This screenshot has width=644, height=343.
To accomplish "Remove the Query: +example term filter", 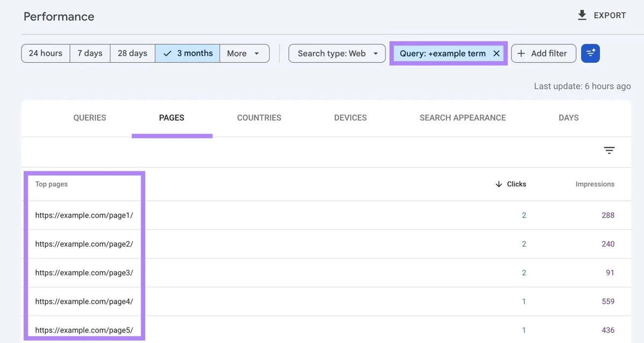I will point(496,54).
